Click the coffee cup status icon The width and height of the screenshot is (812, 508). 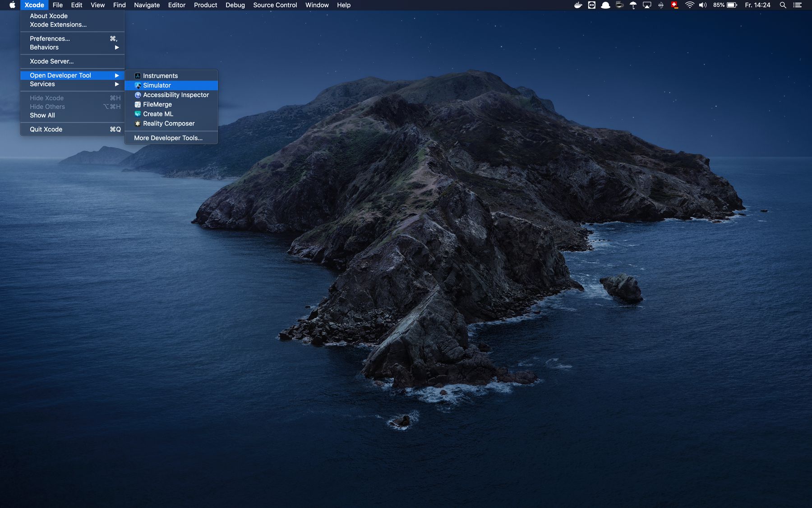click(x=619, y=5)
